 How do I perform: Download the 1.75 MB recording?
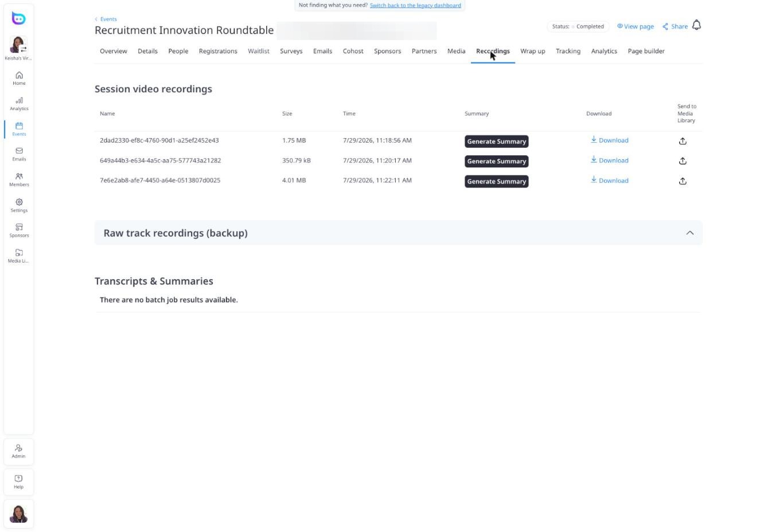pyautogui.click(x=610, y=140)
